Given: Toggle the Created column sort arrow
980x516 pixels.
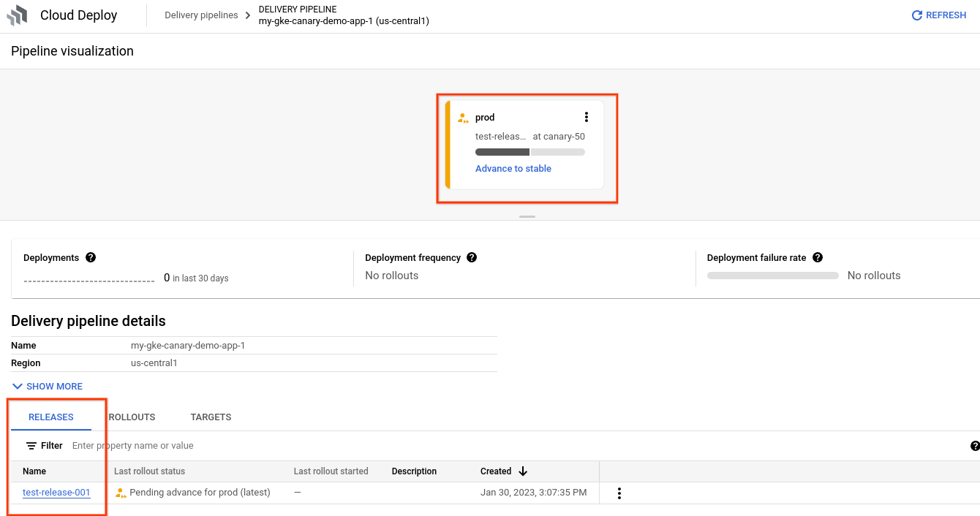Looking at the screenshot, I should pos(523,471).
